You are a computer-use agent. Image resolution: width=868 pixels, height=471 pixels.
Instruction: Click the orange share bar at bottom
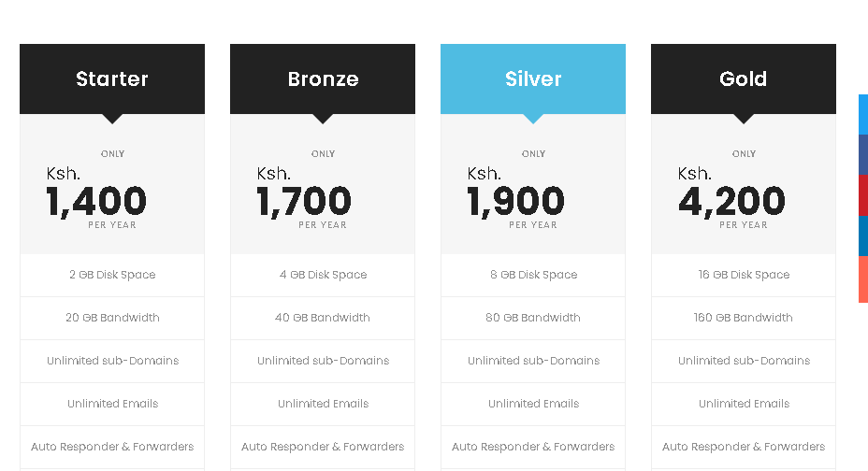tap(863, 278)
